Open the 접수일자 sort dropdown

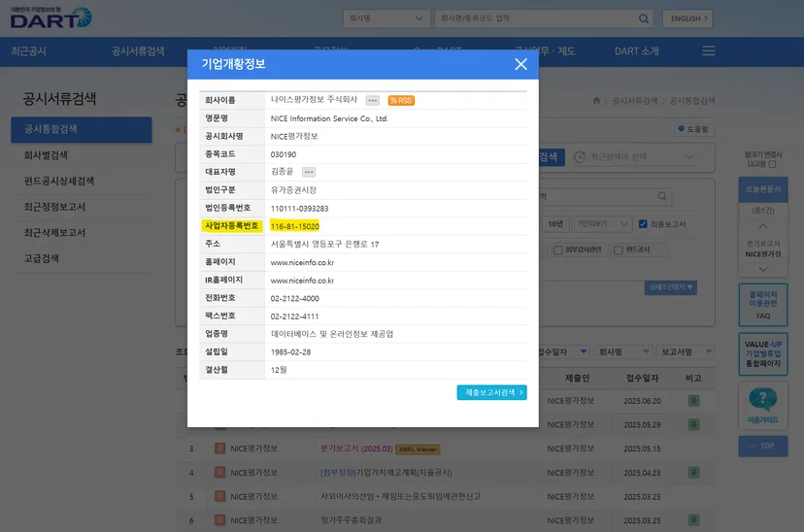(563, 351)
